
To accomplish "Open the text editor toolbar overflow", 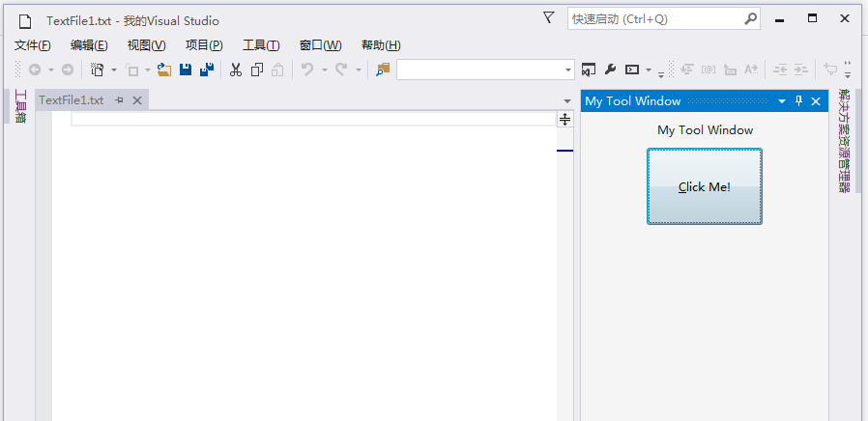I will click(848, 70).
